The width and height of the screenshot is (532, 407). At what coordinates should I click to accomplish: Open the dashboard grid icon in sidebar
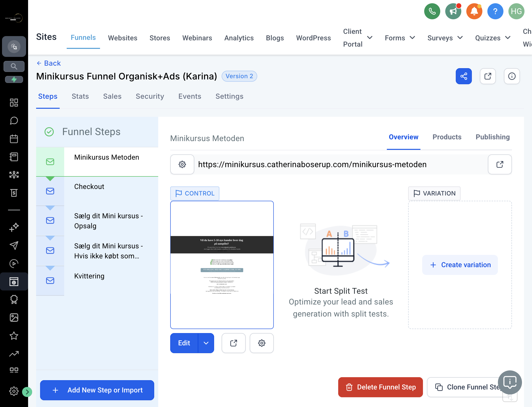14,103
